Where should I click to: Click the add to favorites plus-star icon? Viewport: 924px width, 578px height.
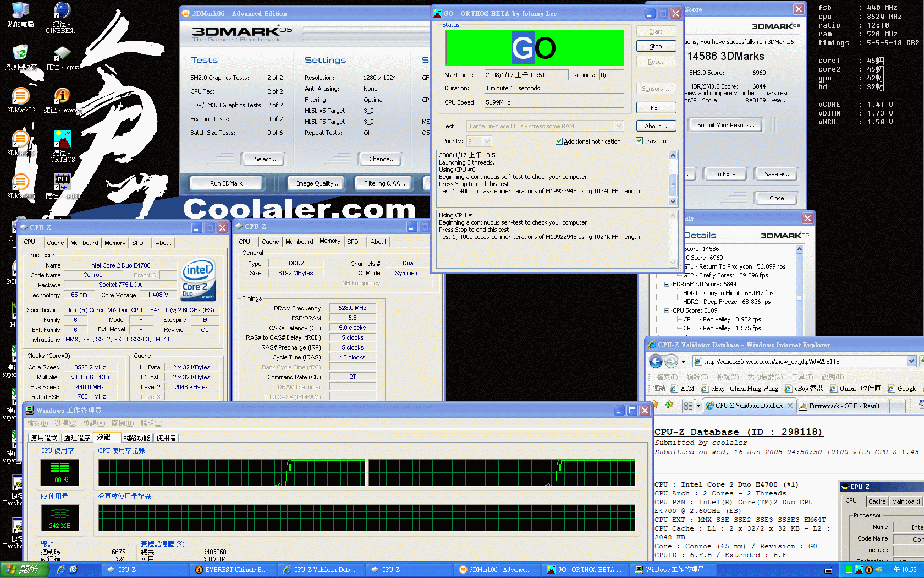click(x=669, y=405)
